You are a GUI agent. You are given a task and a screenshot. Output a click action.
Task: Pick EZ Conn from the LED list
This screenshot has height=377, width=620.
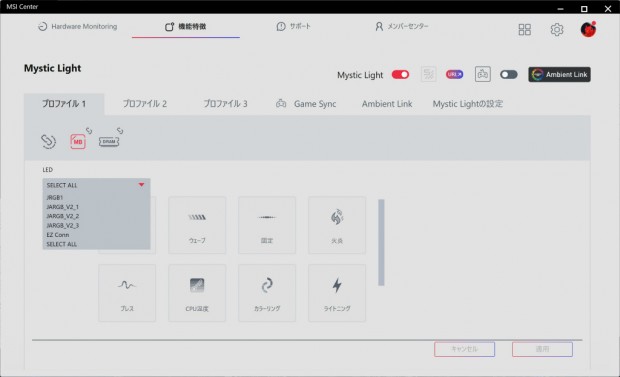point(58,235)
